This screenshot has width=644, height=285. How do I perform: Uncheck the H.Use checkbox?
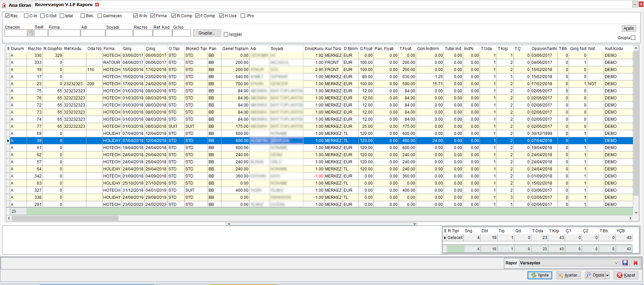(x=222, y=16)
